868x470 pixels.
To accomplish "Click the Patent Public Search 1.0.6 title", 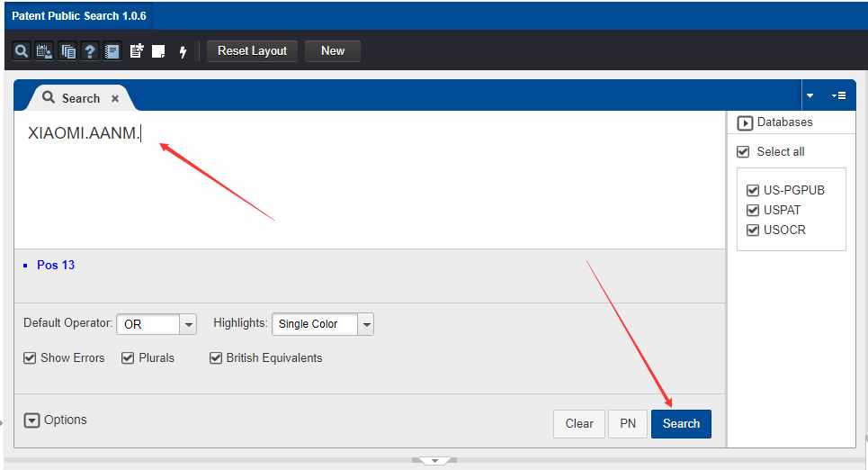I will pos(78,16).
